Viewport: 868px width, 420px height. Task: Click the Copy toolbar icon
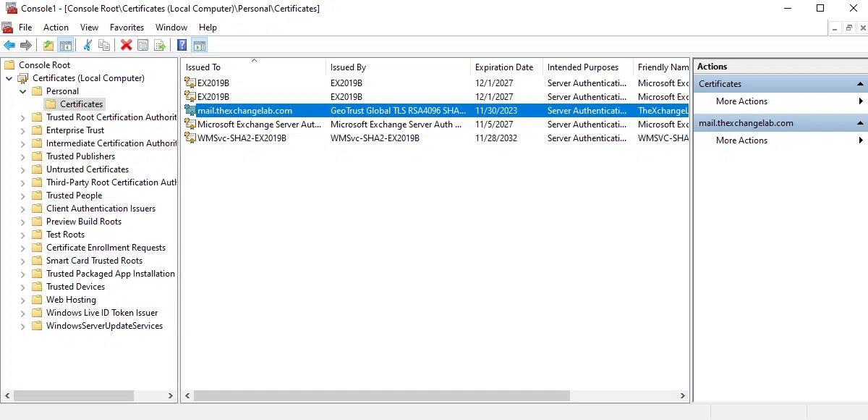tap(105, 46)
